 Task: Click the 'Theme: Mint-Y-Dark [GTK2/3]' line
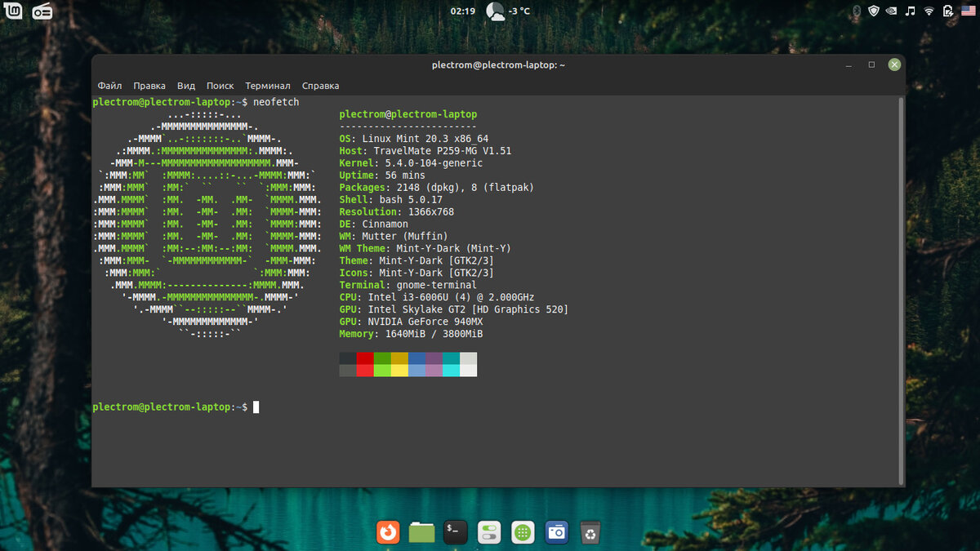tap(416, 261)
